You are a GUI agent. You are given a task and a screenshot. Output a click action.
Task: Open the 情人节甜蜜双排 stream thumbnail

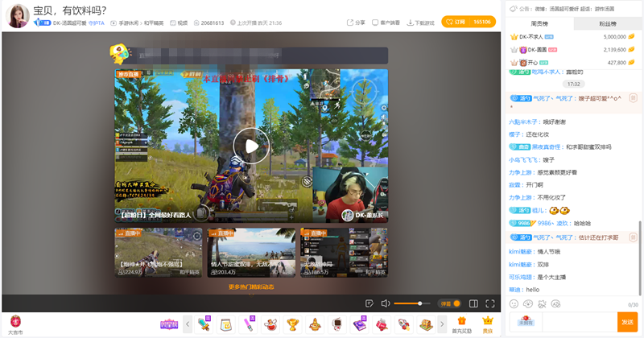pyautogui.click(x=251, y=253)
